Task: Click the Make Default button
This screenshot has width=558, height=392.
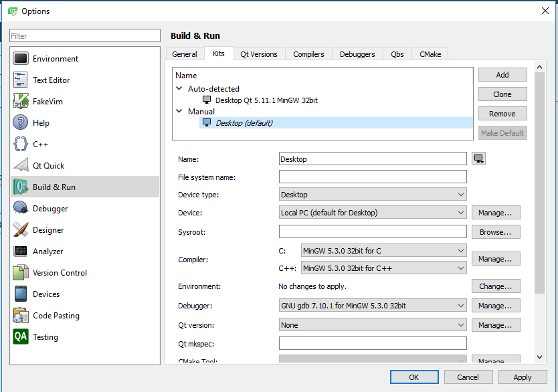Action: tap(502, 133)
